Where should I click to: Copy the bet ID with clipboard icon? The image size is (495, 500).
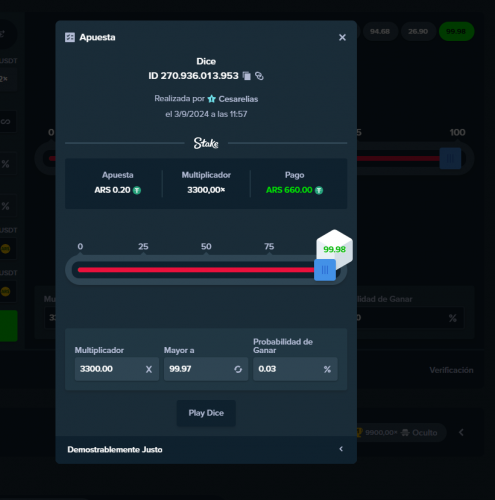tap(247, 76)
